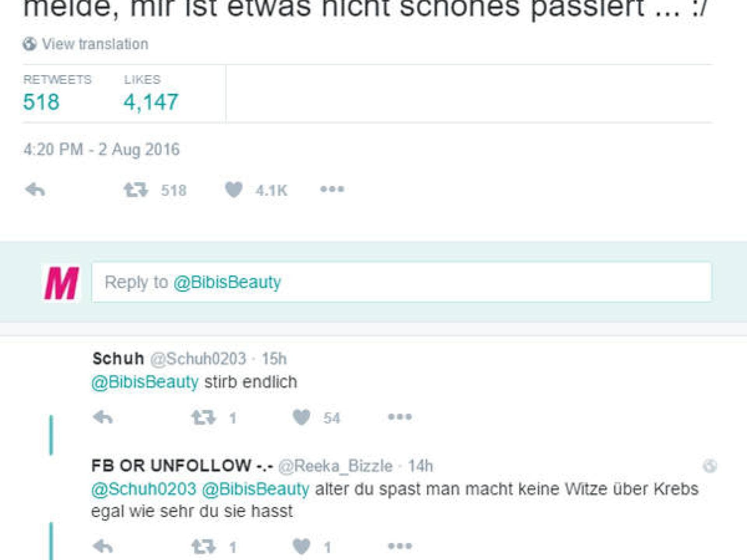Open the 4,147 likes count list
Viewport: 747px width, 560px height.
tap(151, 102)
